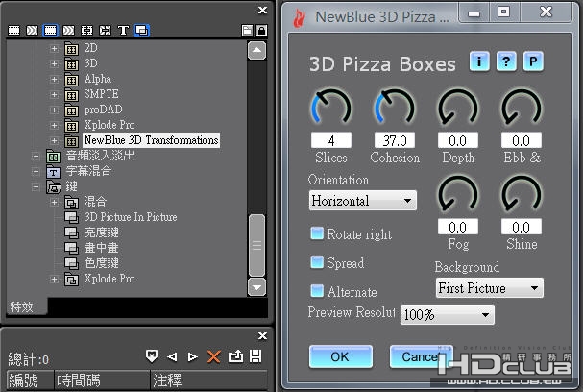This screenshot has height=392, width=583.
Task: Expand the SMPTE folder
Action: click(x=54, y=95)
